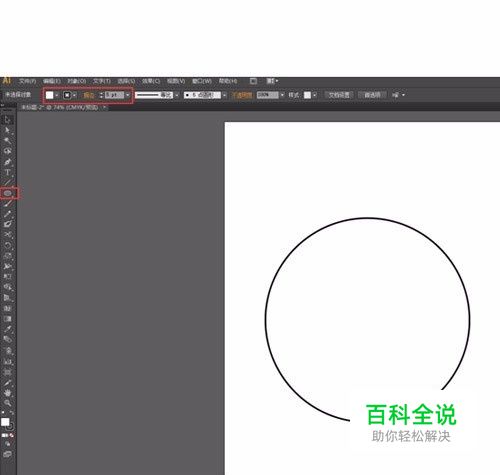500x475 pixels.
Task: Click the 首选项 preferences button
Action: (x=372, y=95)
